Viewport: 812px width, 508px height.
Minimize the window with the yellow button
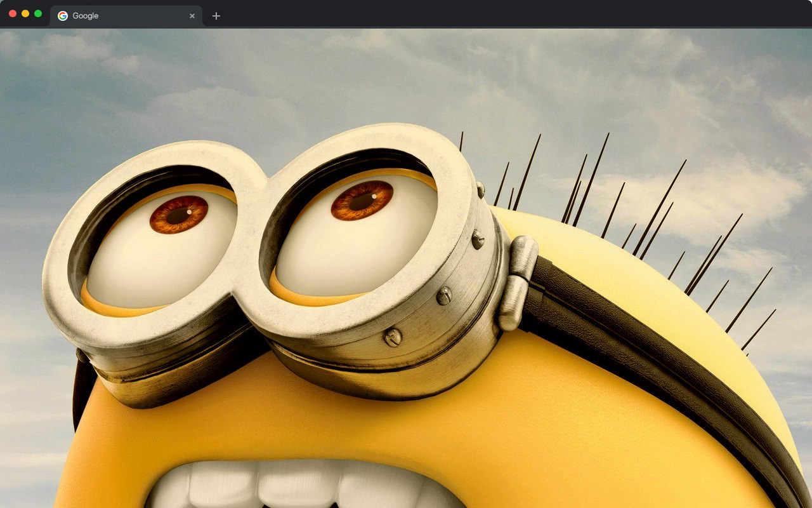coord(25,13)
